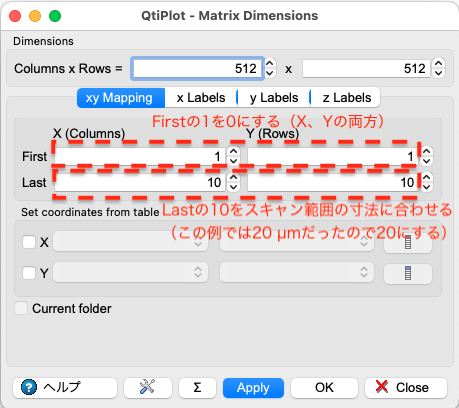
Task: Click the Columns count field showing 512
Action: click(x=197, y=68)
